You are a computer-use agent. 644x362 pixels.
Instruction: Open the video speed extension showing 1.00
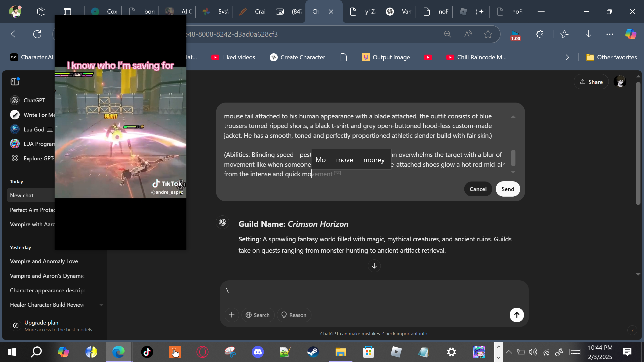pos(515,35)
